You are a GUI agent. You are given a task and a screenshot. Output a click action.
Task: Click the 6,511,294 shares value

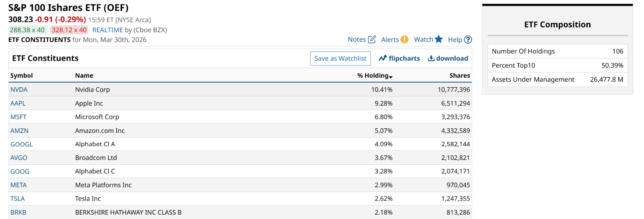pyautogui.click(x=456, y=103)
